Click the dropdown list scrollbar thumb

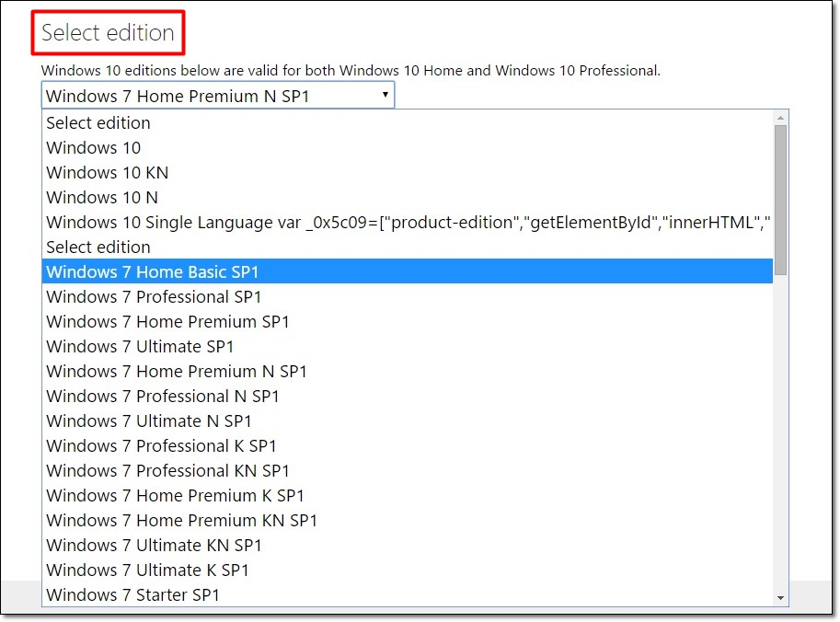[x=780, y=200]
